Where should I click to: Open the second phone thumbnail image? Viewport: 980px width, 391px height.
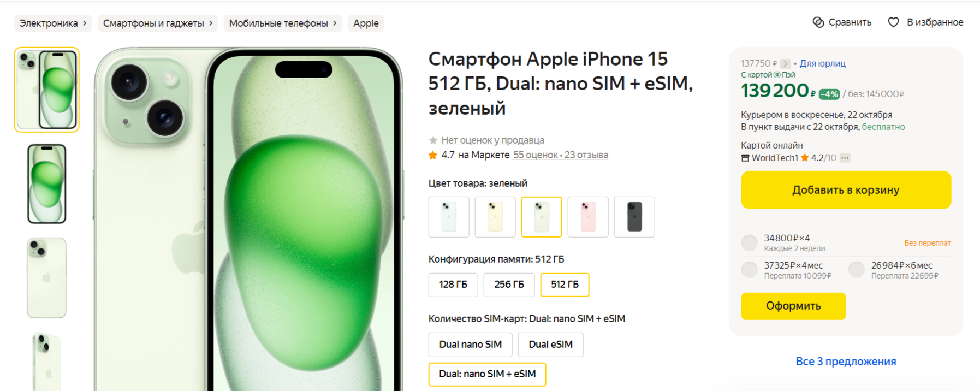point(47,184)
